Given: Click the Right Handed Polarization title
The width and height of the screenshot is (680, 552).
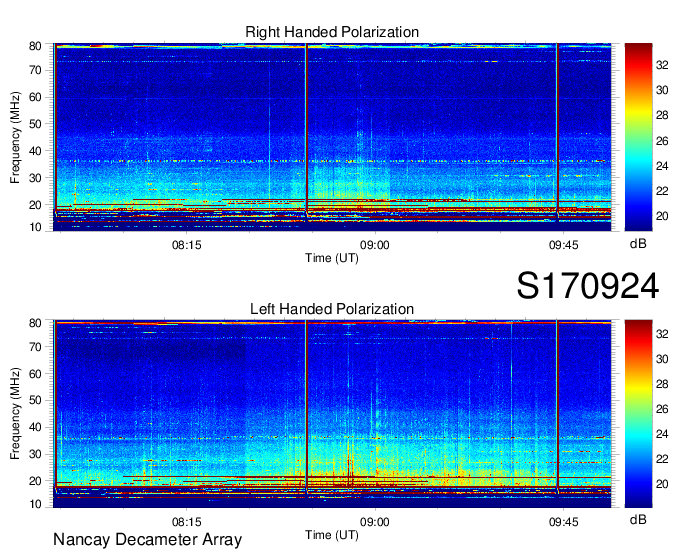Looking at the screenshot, I should (332, 32).
